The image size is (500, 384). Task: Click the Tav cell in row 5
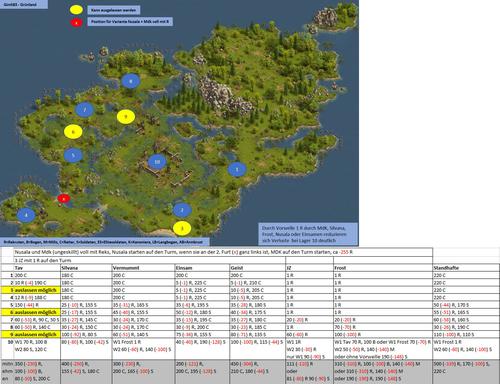(x=37, y=305)
